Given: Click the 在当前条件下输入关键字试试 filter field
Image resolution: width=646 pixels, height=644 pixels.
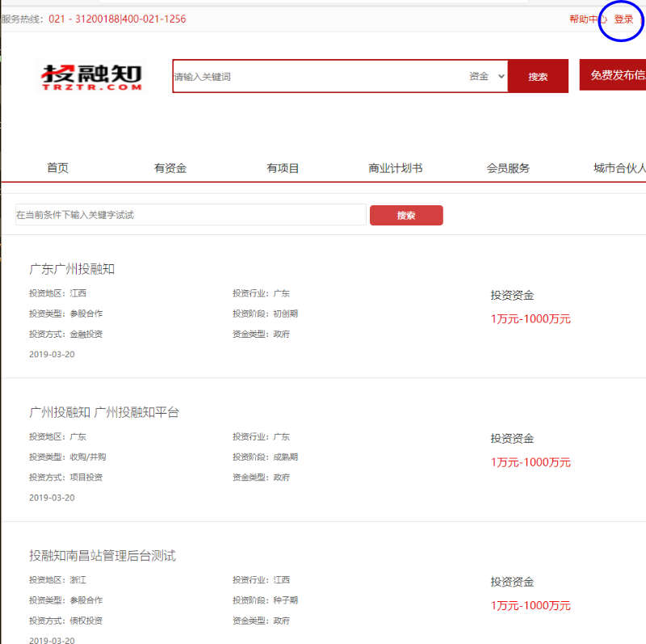Looking at the screenshot, I should point(191,215).
